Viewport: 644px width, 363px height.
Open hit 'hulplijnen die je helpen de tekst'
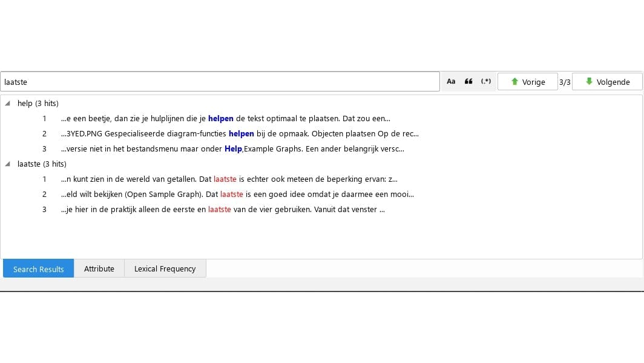[x=226, y=118]
